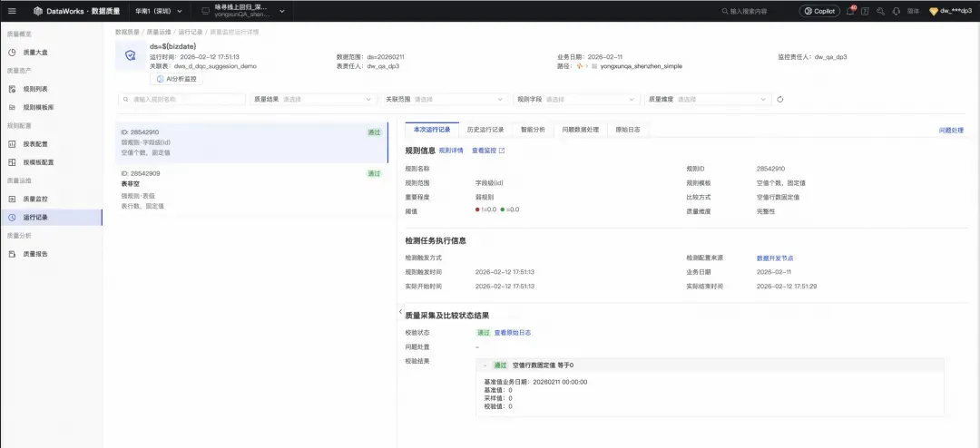Click the notification bell with red badge
The height and width of the screenshot is (448, 980).
tap(850, 11)
